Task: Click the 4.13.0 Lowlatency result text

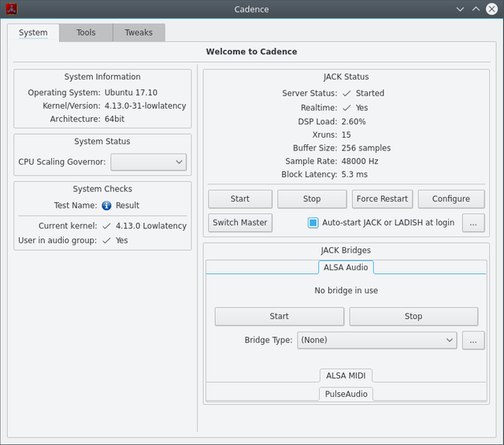Action: pyautogui.click(x=151, y=226)
